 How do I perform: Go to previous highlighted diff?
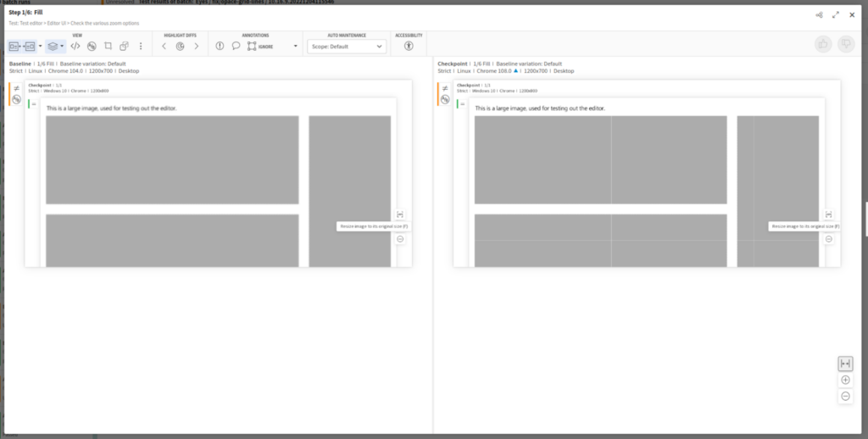(164, 46)
